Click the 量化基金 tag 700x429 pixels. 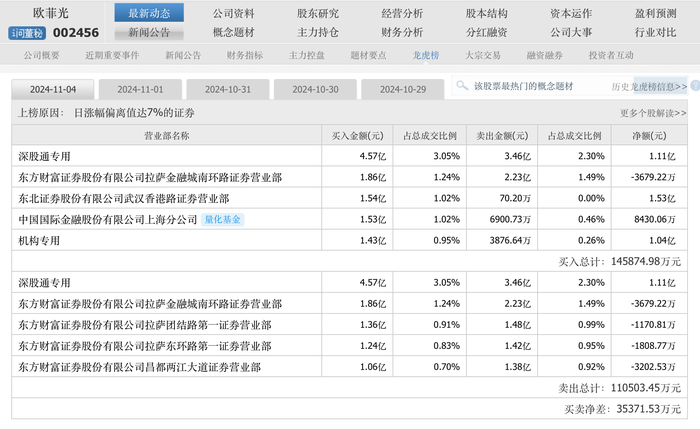point(222,219)
